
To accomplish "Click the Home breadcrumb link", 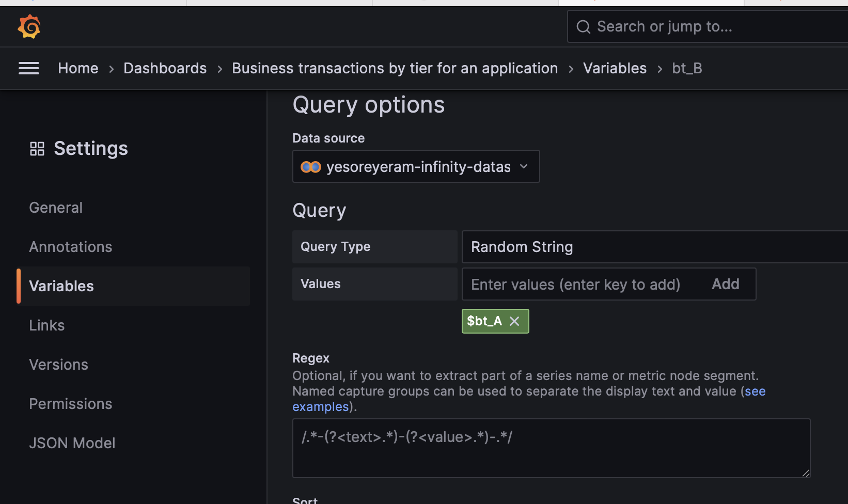I will click(x=78, y=68).
